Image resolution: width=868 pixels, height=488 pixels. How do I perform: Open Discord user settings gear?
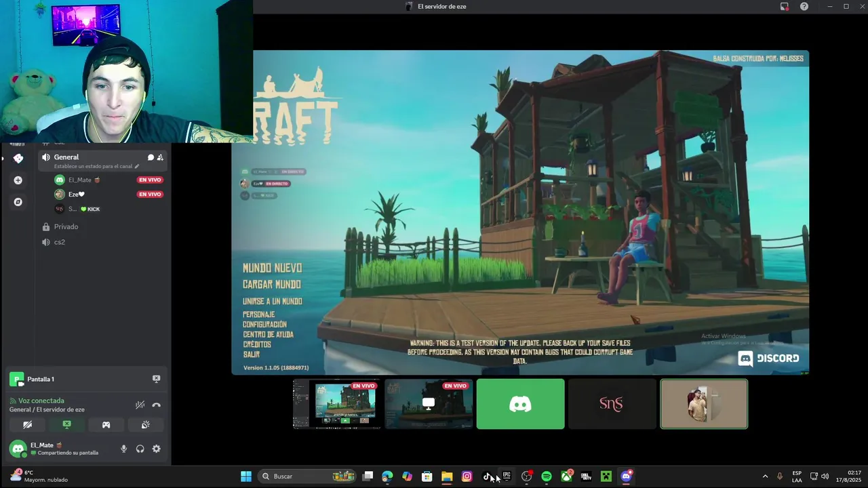157,449
